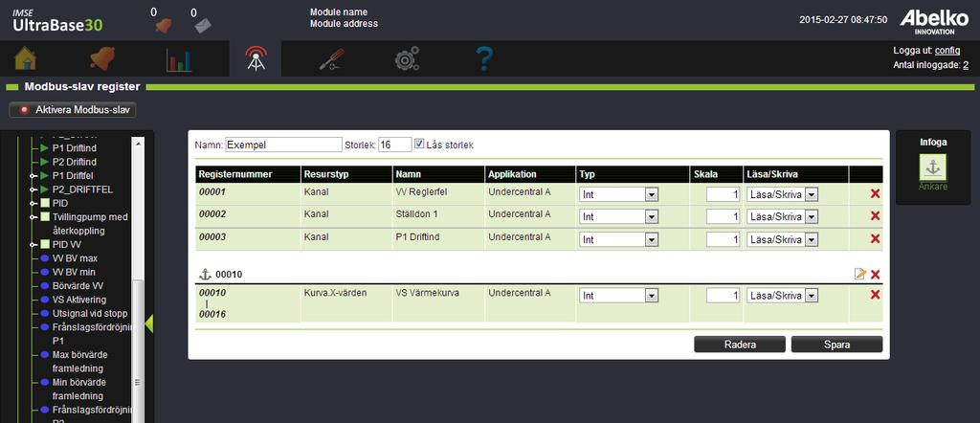Select P1 Driftind in the tree

[75, 148]
